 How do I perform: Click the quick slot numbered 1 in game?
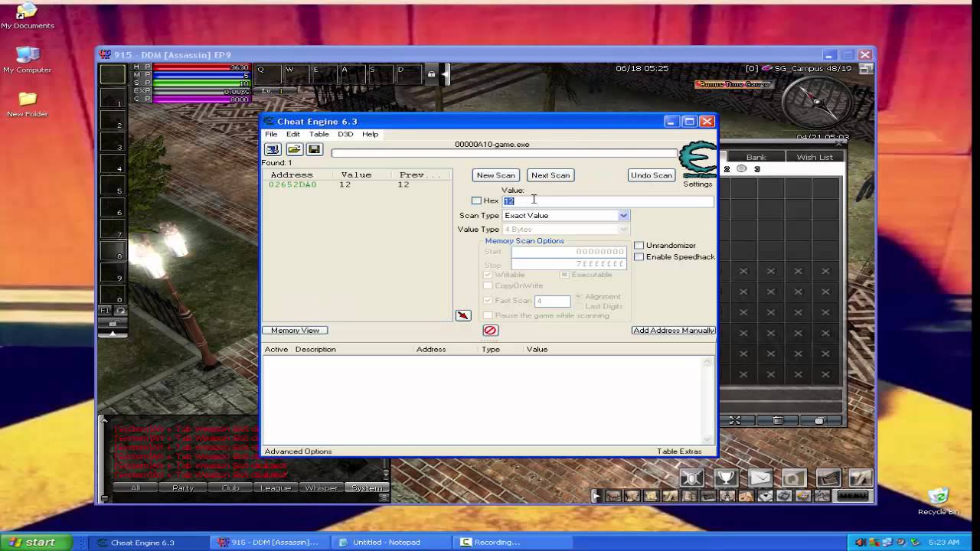click(x=113, y=97)
